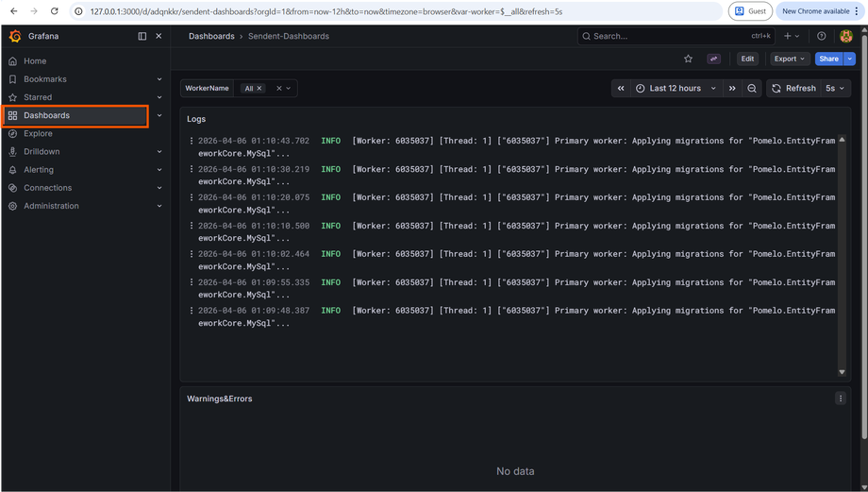Image resolution: width=868 pixels, height=492 pixels.
Task: Open the help question mark icon
Action: tap(822, 36)
